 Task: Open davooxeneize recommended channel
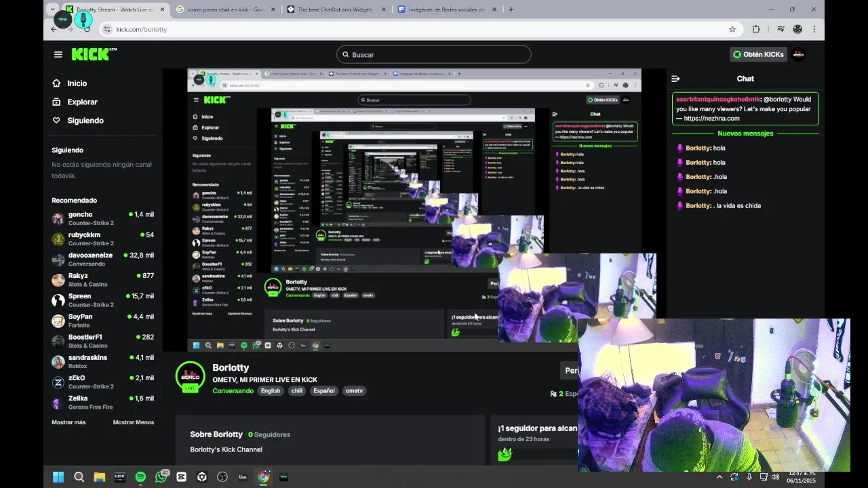103,259
